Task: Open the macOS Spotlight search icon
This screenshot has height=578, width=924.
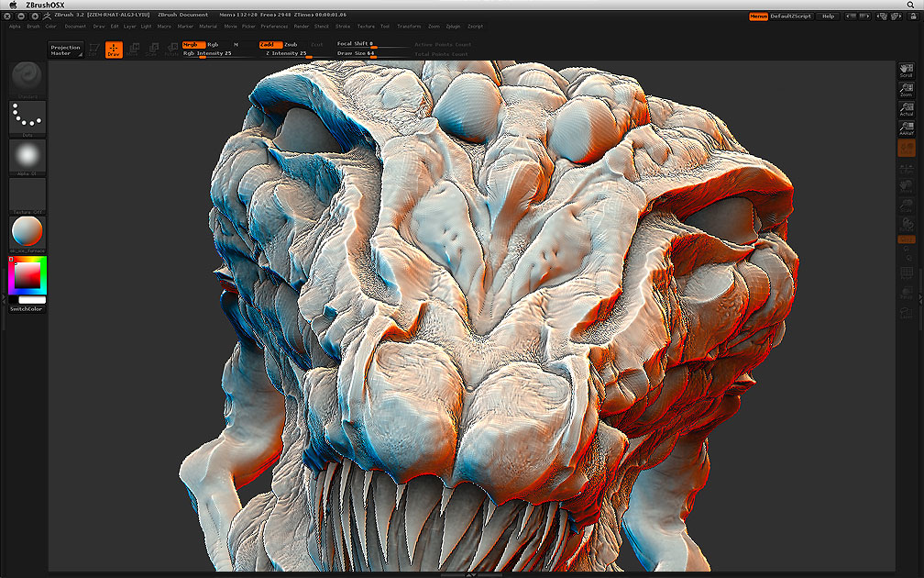Action: (910, 5)
